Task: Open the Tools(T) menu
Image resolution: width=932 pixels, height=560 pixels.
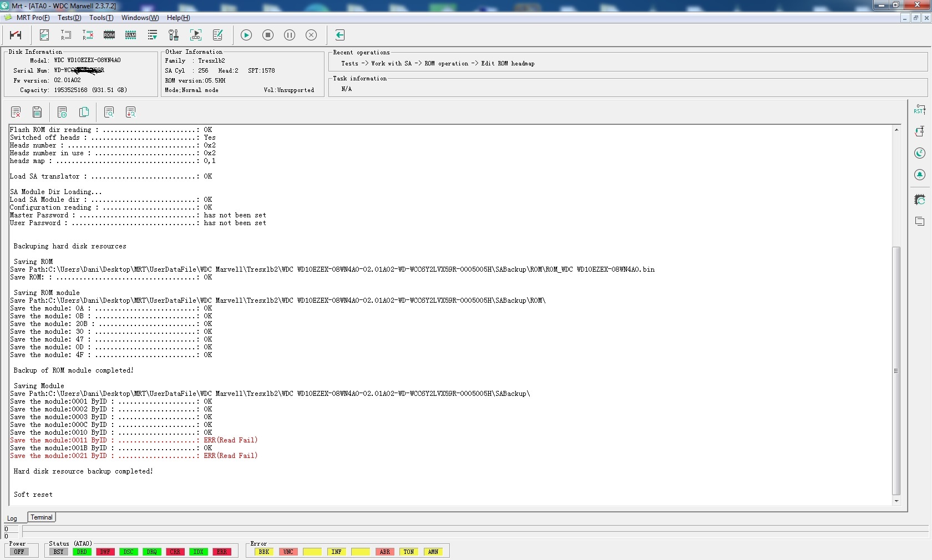Action: pos(102,18)
